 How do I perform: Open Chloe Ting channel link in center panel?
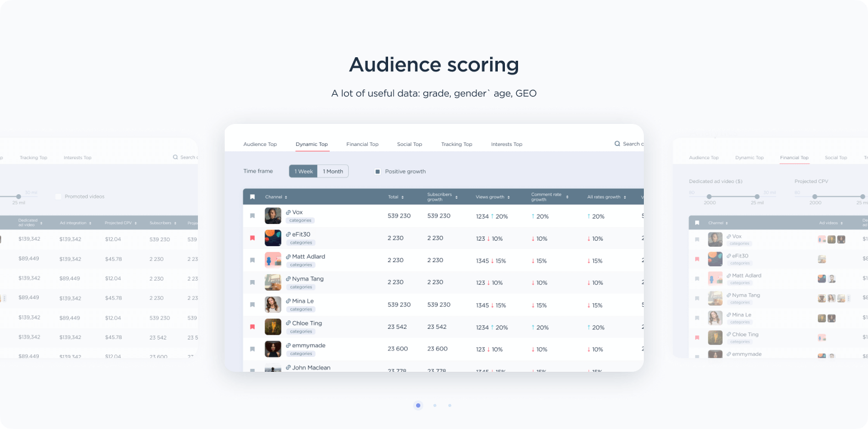pos(307,324)
